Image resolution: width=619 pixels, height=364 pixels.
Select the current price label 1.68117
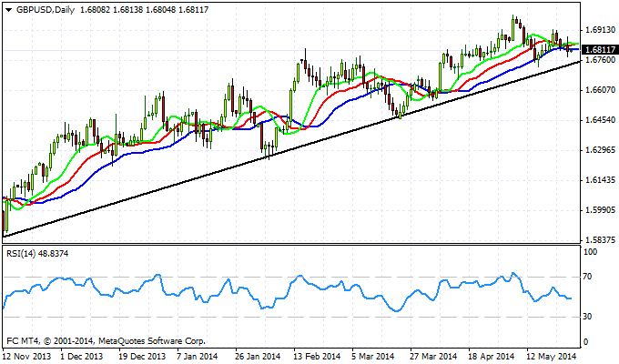[x=600, y=50]
